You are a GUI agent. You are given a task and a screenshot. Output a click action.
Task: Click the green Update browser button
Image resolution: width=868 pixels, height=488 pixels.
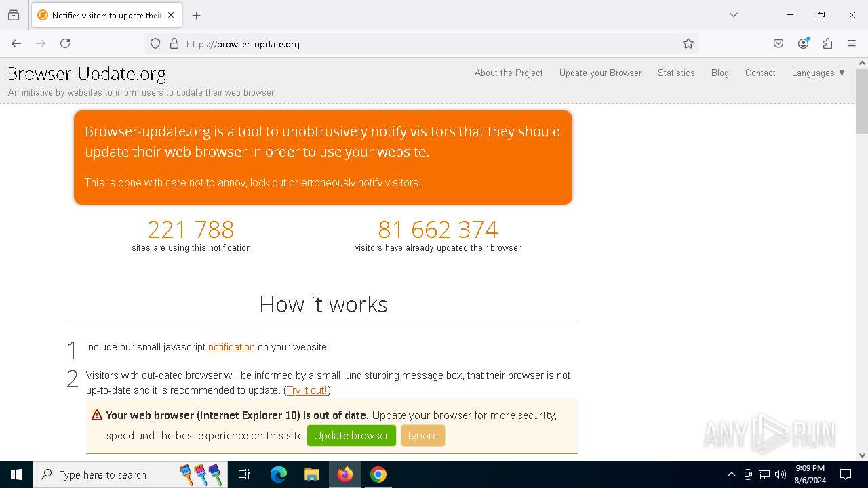[351, 435]
